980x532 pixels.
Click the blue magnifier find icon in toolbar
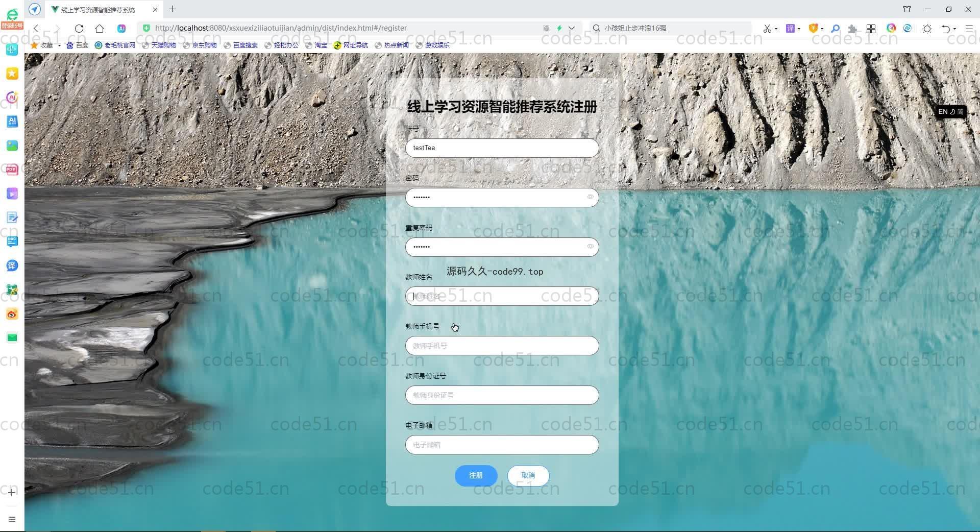point(835,29)
